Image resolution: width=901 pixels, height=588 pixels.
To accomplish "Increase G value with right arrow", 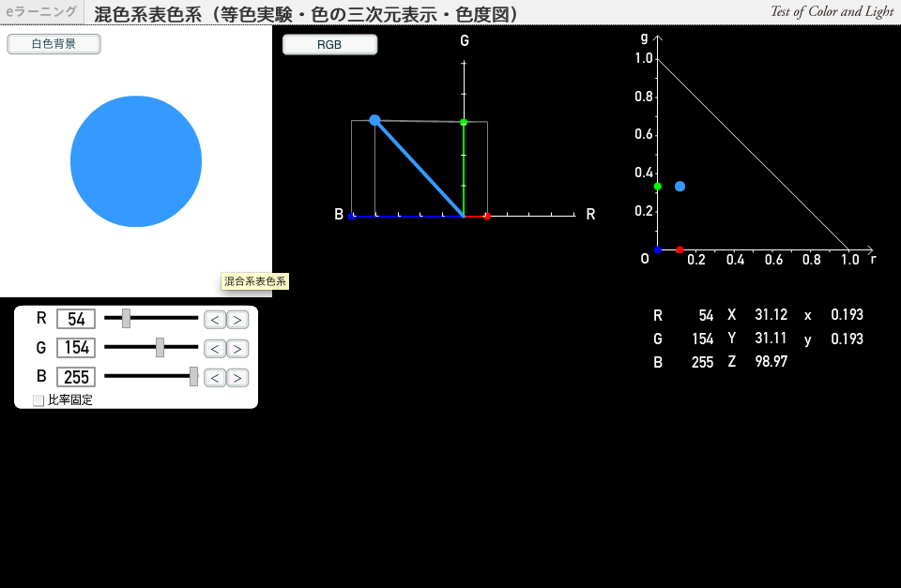I will click(x=238, y=349).
